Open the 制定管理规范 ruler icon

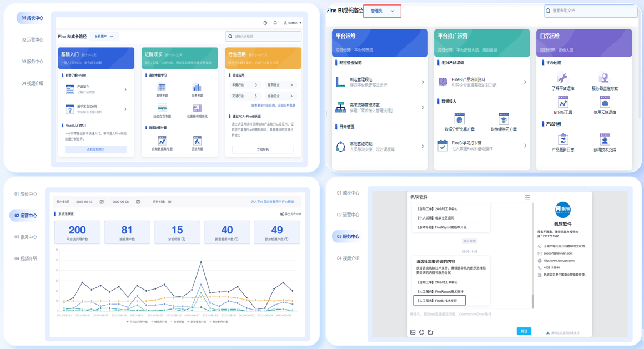[340, 82]
